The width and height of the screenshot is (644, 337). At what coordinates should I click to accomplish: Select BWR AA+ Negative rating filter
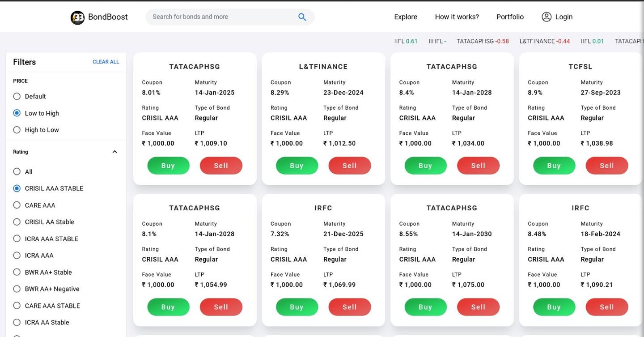click(x=17, y=289)
